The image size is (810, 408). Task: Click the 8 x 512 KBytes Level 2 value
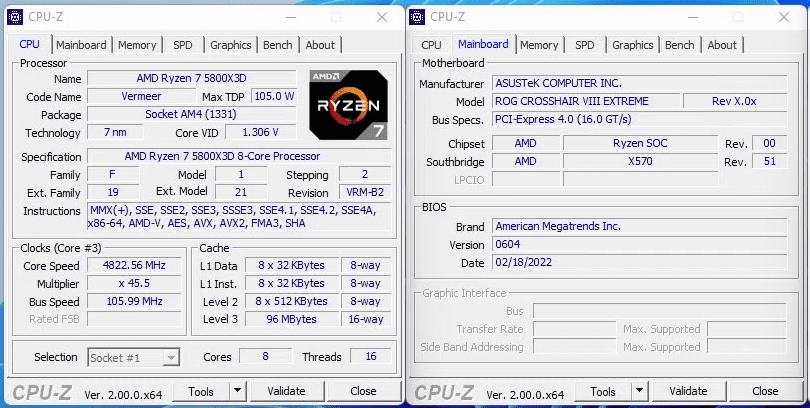[x=292, y=301]
